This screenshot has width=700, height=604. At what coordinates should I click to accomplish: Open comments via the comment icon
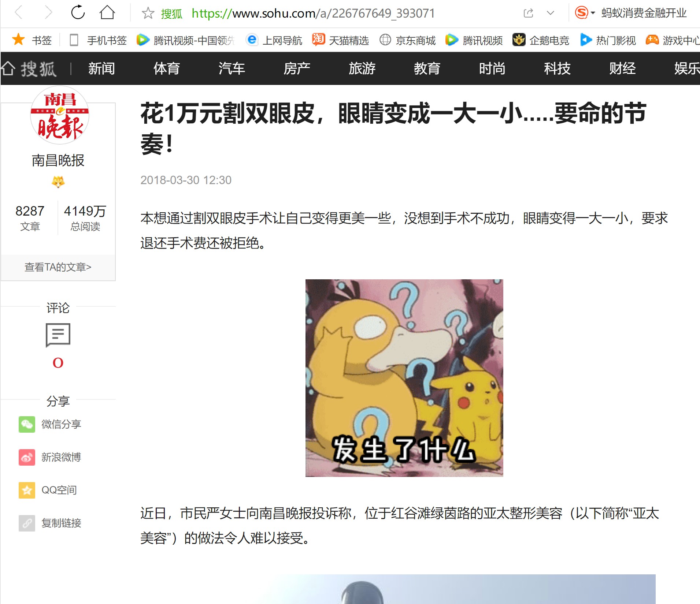pyautogui.click(x=58, y=335)
